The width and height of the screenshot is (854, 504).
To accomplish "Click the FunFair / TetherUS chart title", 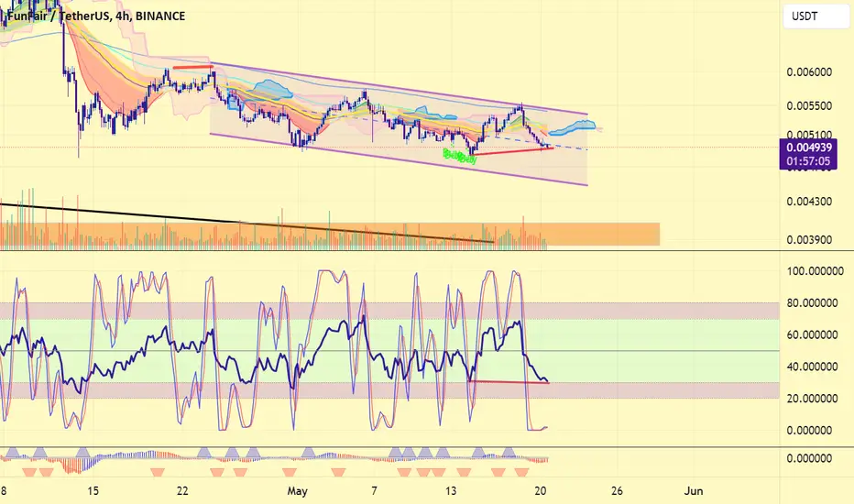I will click(x=96, y=16).
